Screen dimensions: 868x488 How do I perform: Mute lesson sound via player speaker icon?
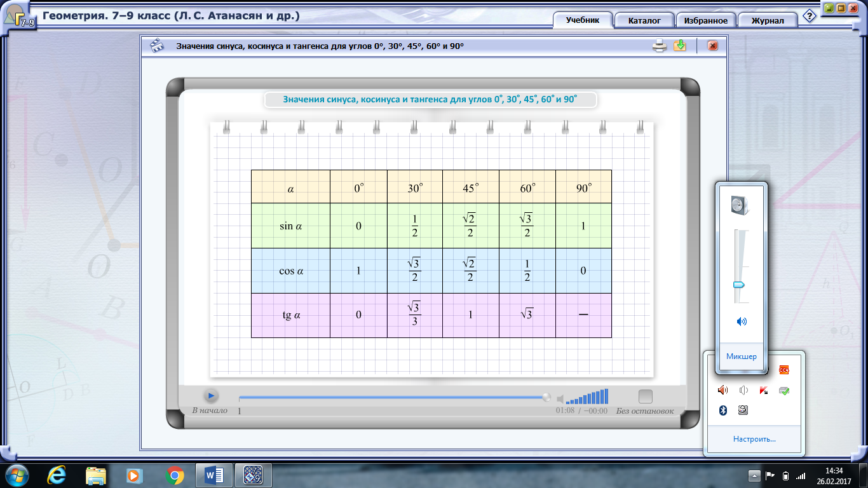[x=560, y=400]
